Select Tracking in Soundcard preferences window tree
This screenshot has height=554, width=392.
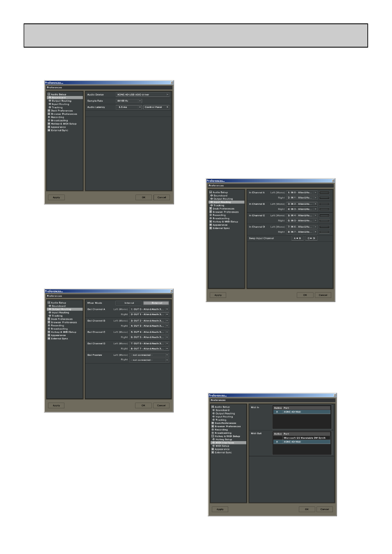tap(57, 108)
